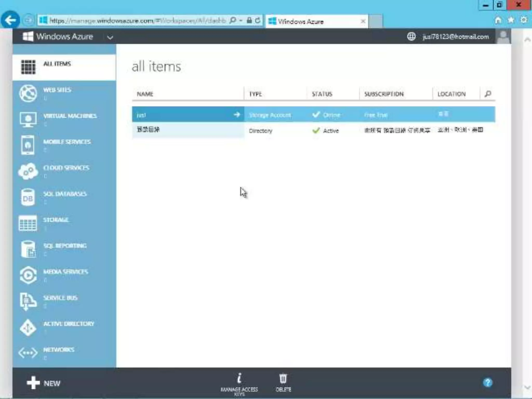Select the Virtual Machines sidebar icon

(28, 119)
